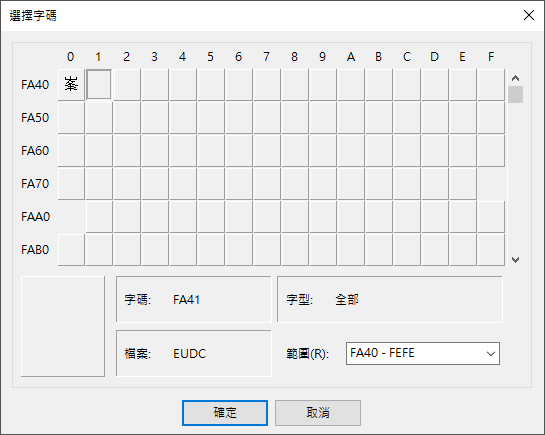The width and height of the screenshot is (545, 435).
Task: Choose the cell in row FAB0, column 9
Action: (323, 250)
